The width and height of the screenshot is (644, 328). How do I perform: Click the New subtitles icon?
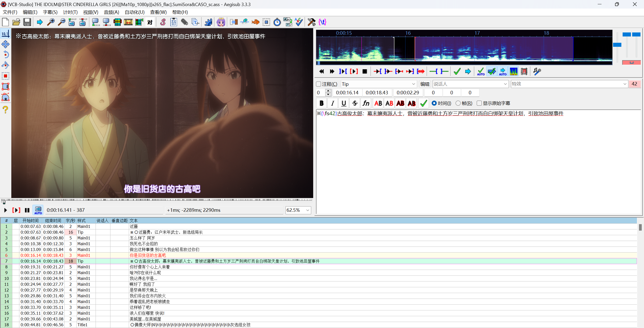tap(6, 22)
